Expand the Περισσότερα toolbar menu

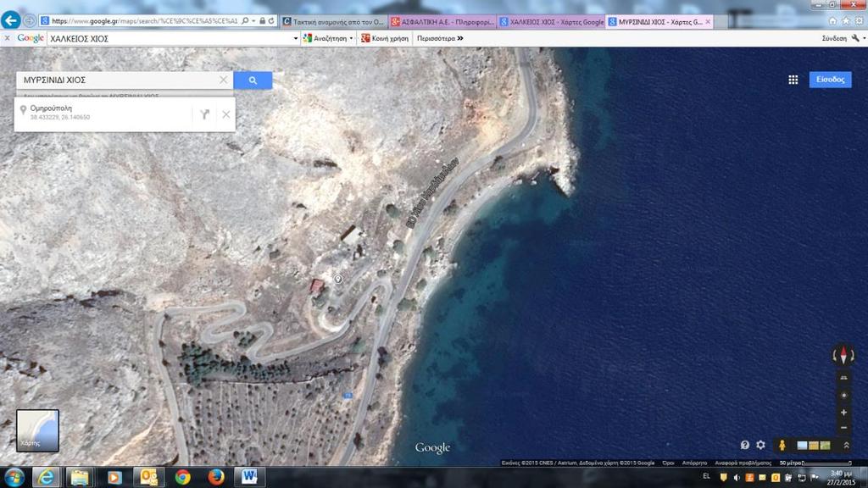click(440, 38)
